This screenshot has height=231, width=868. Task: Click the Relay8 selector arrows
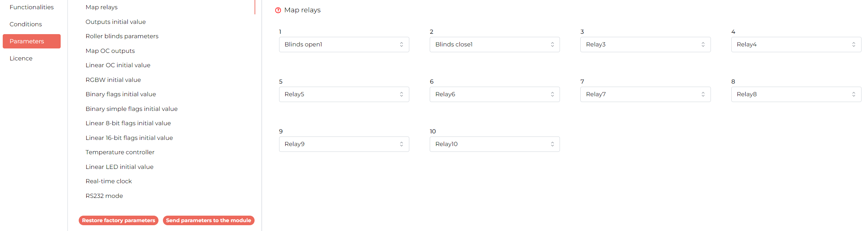854,94
